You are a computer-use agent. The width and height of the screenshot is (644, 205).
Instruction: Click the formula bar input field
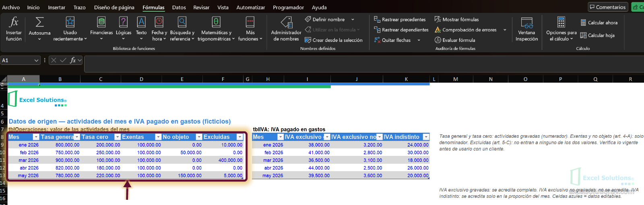(364, 64)
